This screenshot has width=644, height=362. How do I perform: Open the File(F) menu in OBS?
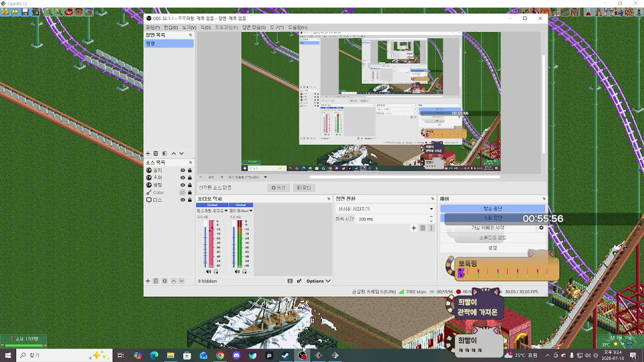tap(153, 27)
